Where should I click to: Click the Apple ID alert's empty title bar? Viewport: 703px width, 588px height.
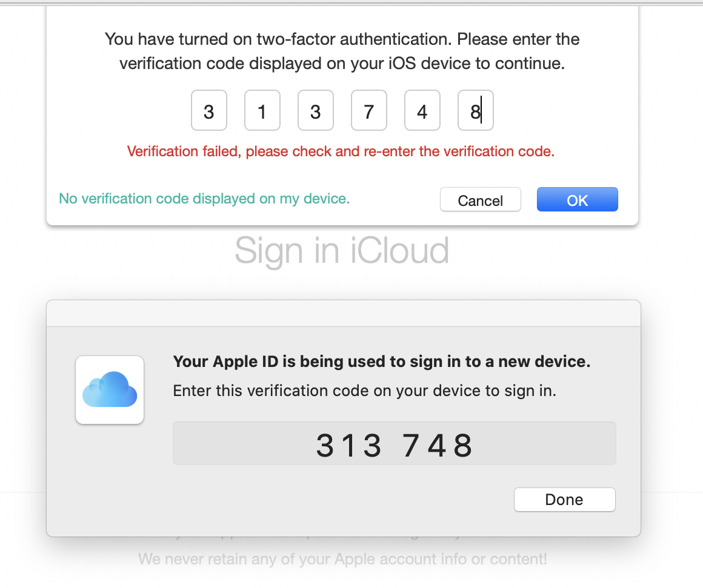344,314
